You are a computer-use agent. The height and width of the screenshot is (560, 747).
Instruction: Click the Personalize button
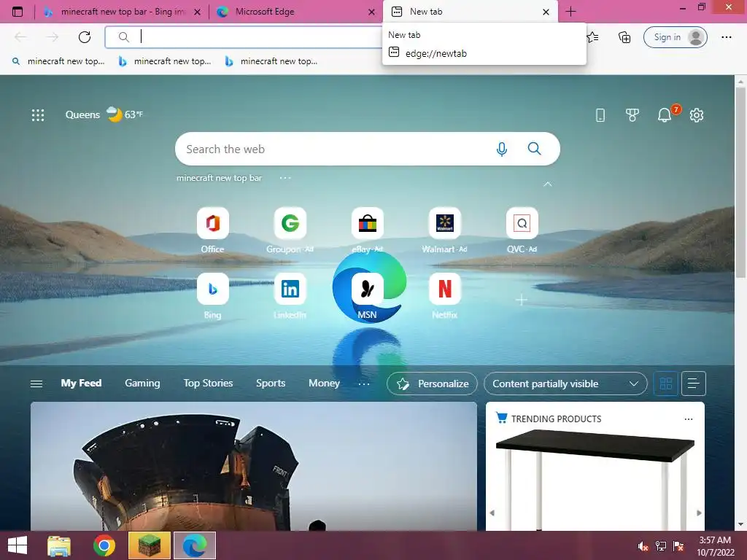pyautogui.click(x=432, y=384)
